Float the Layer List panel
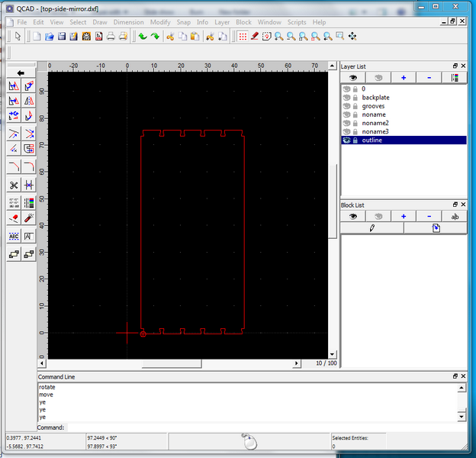 tap(455, 66)
